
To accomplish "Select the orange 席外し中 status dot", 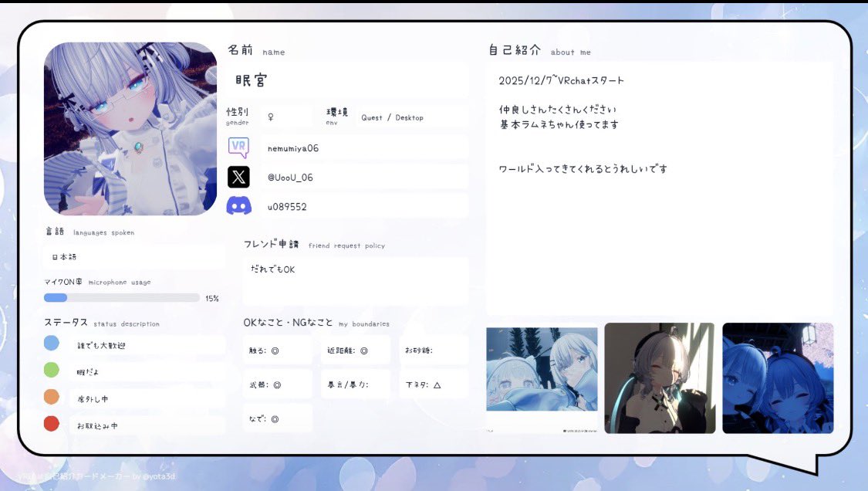I will 52,397.
